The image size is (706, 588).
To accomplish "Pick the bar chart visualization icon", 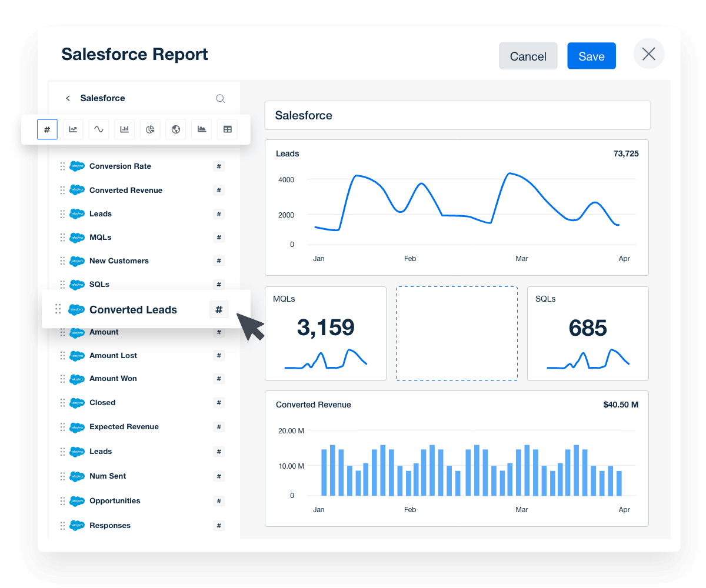I will pyautogui.click(x=124, y=129).
